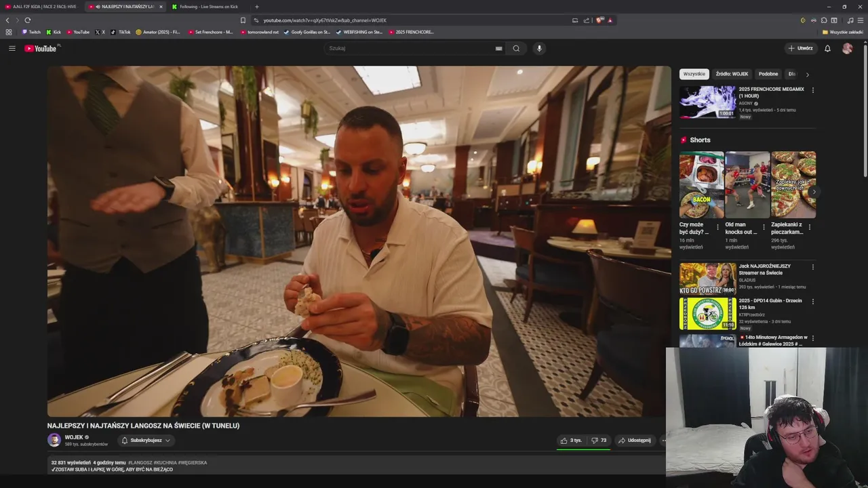Open the WOJEK channel name link
Viewport: 868px width, 488px height.
click(74, 437)
